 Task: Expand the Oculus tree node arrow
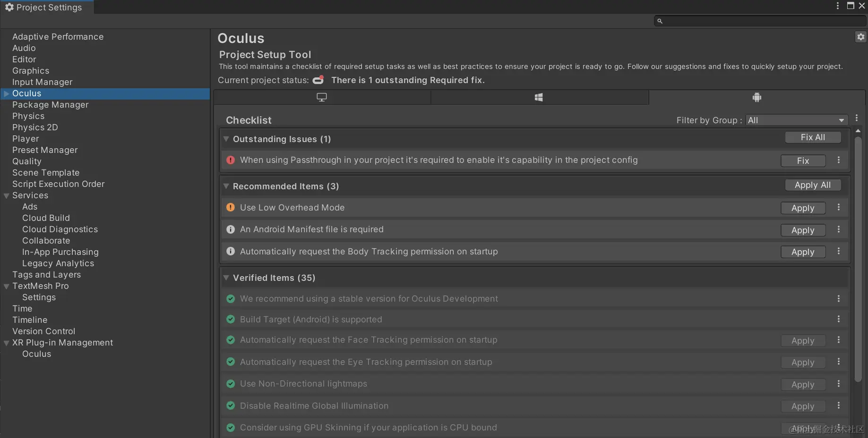click(7, 93)
